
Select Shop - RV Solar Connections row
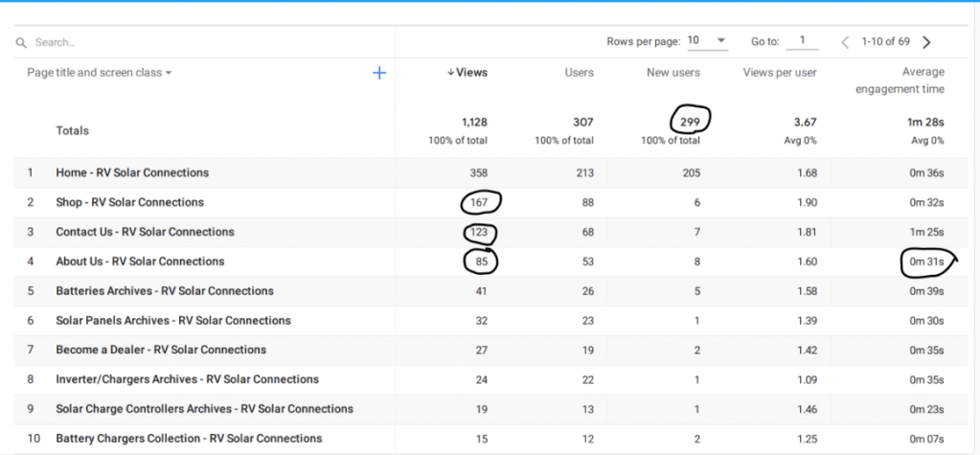[129, 203]
